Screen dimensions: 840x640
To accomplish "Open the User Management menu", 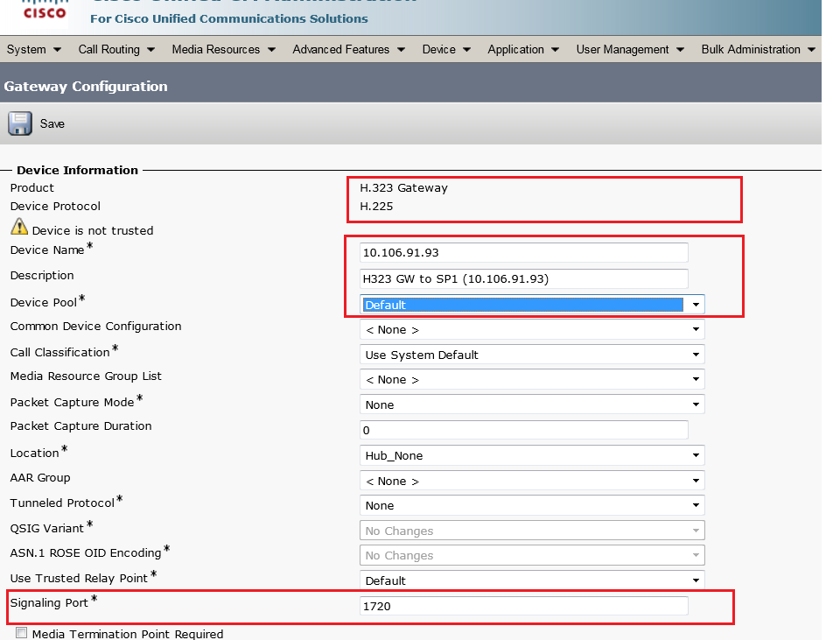I will point(630,49).
